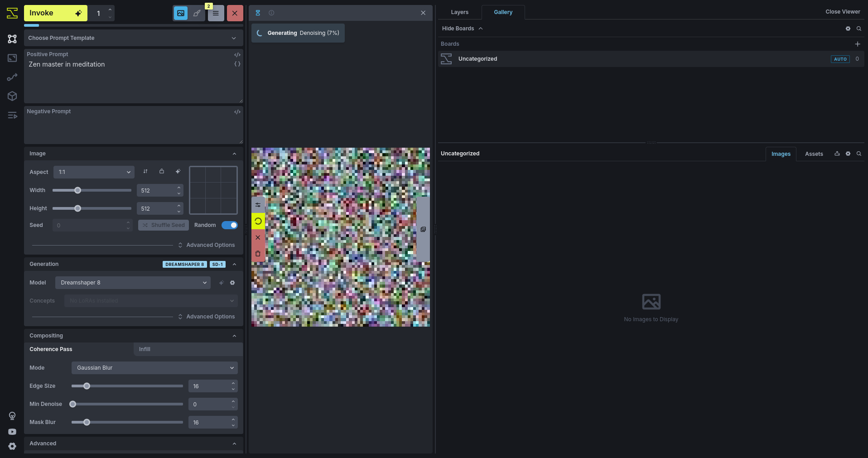Click the Shuffle Seed button

[164, 225]
